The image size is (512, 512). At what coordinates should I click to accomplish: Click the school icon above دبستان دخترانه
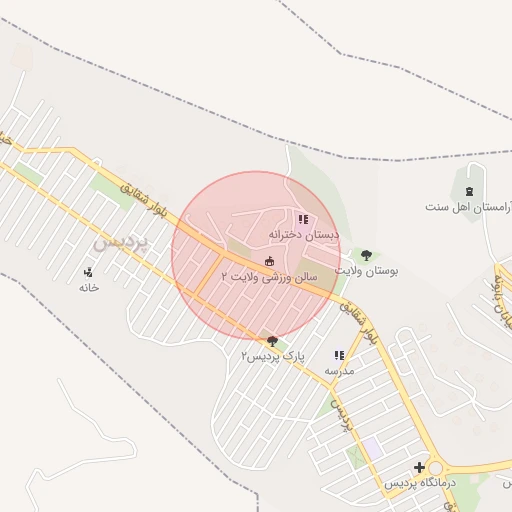(x=303, y=220)
